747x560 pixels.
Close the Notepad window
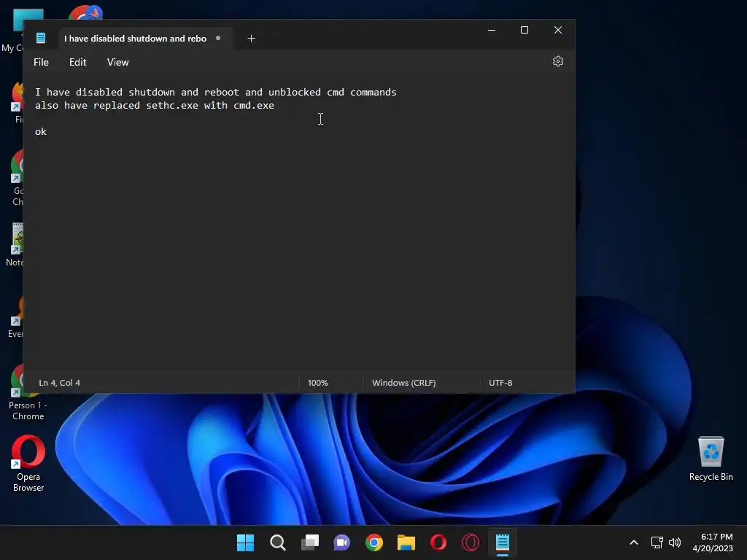558,30
